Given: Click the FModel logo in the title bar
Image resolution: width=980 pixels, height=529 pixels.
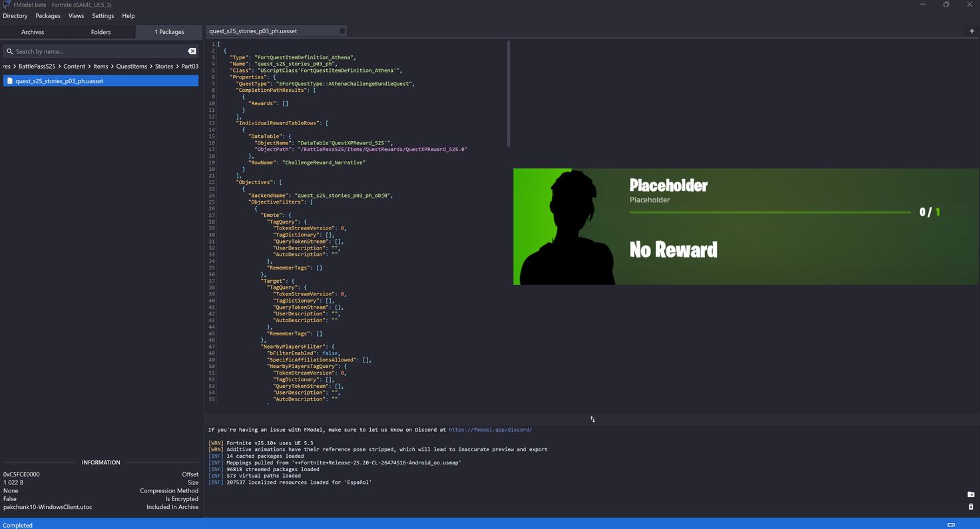Looking at the screenshot, I should point(6,5).
